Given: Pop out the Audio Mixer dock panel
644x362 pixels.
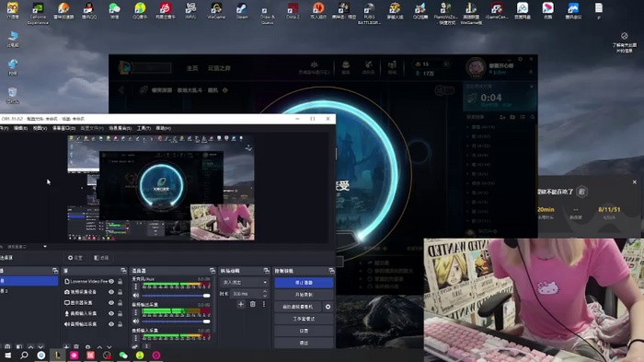Looking at the screenshot, I should coord(213,271).
